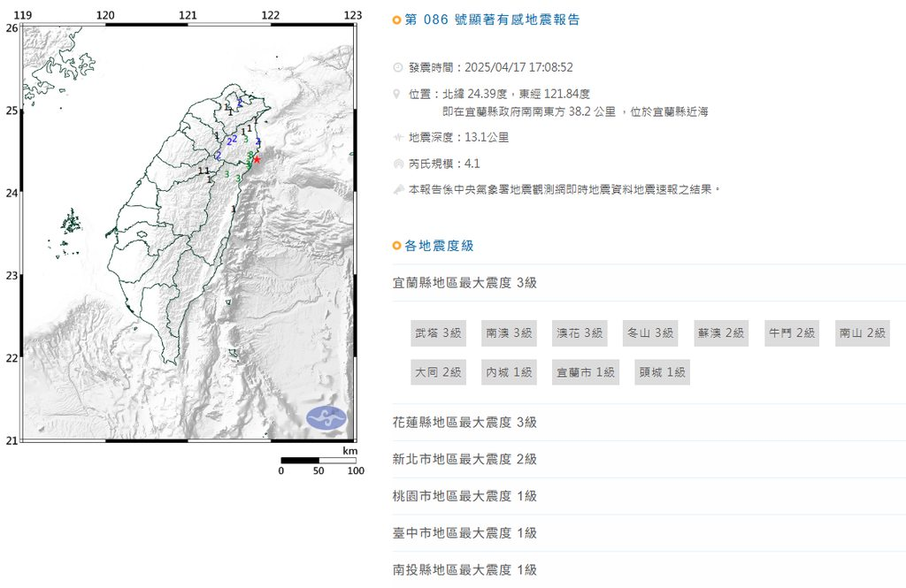The width and height of the screenshot is (906, 588).
Task: Show the 南投縣地區最大震度 1級 details
Action: point(465,570)
